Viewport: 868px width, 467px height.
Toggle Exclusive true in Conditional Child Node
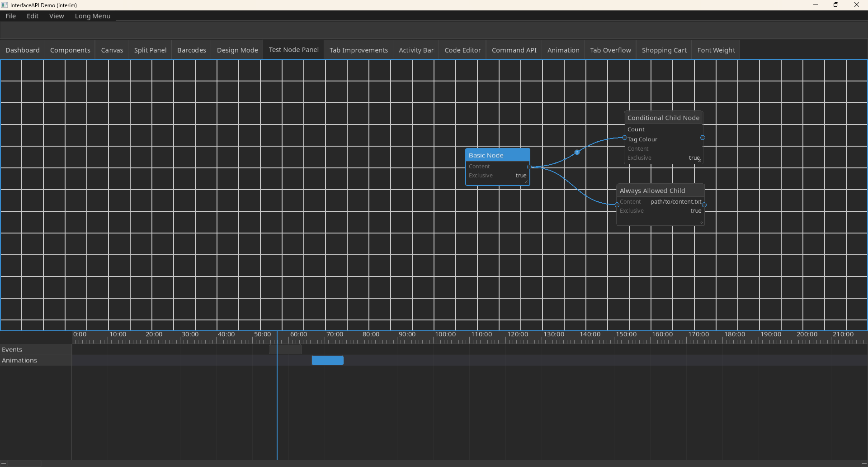pos(694,158)
